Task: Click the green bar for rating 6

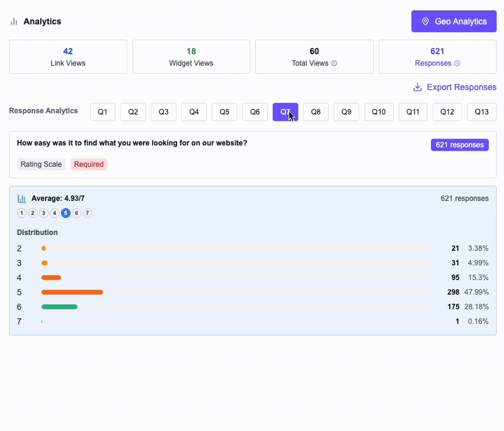Action: tap(59, 307)
